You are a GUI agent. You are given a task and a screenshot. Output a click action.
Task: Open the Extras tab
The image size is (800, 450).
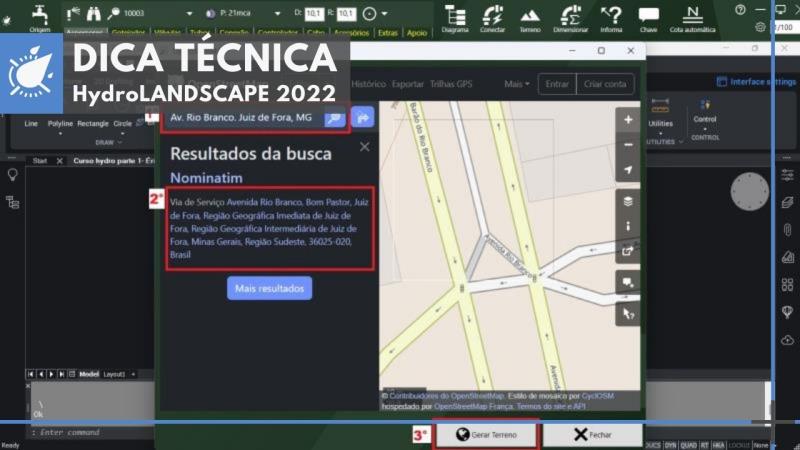[388, 33]
